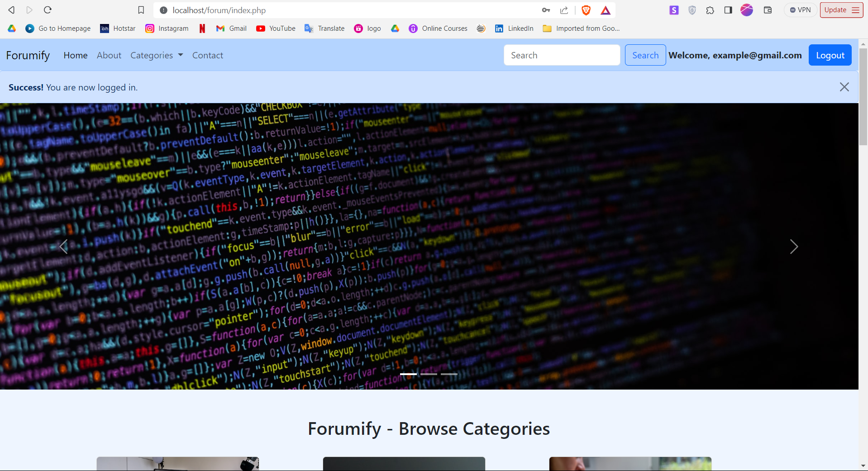Image resolution: width=868 pixels, height=471 pixels.
Task: Open the Gmail bookmark
Action: [231, 29]
